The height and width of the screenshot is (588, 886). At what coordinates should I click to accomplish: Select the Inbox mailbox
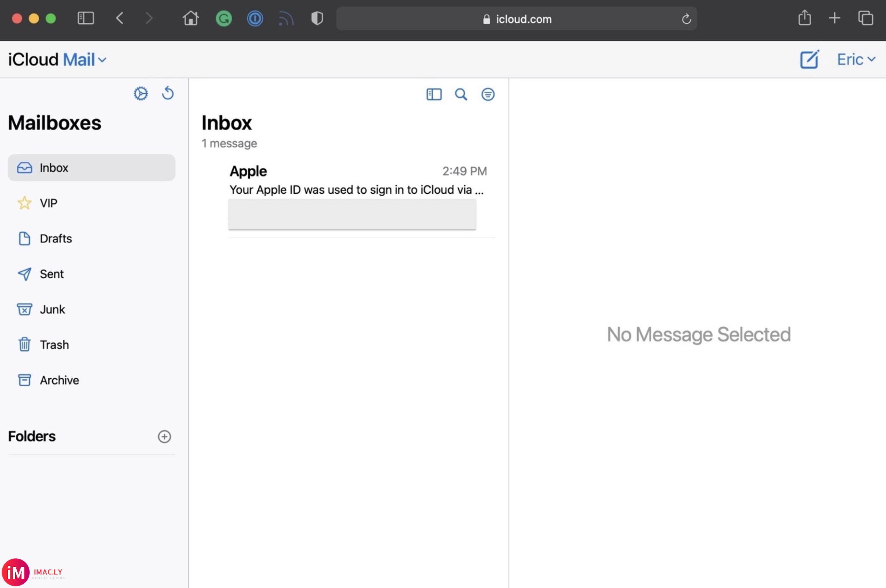pos(92,168)
